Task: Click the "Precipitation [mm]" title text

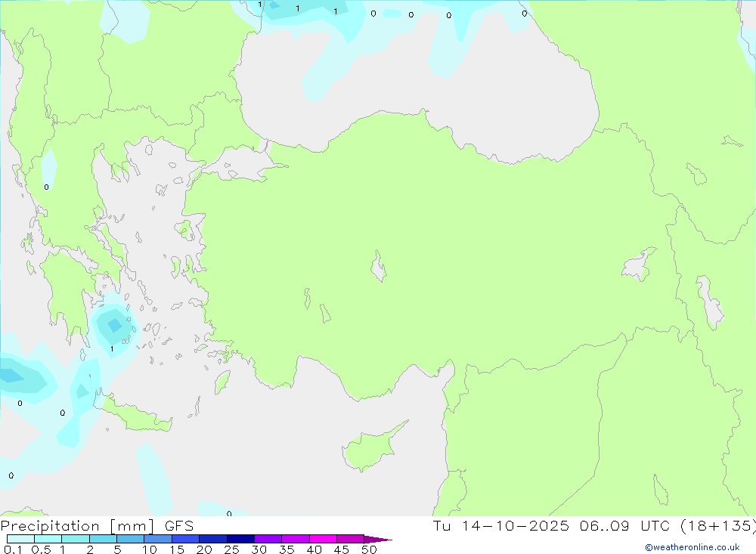Action: 78,526
